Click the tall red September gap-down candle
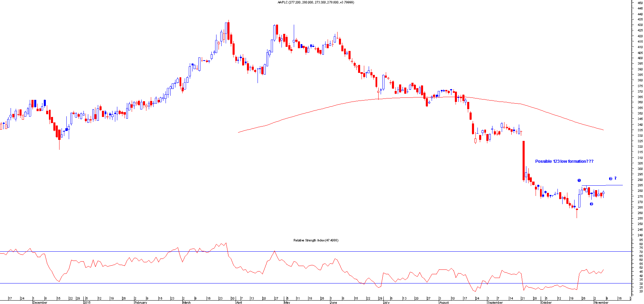644x304 pixels. pos(523,160)
